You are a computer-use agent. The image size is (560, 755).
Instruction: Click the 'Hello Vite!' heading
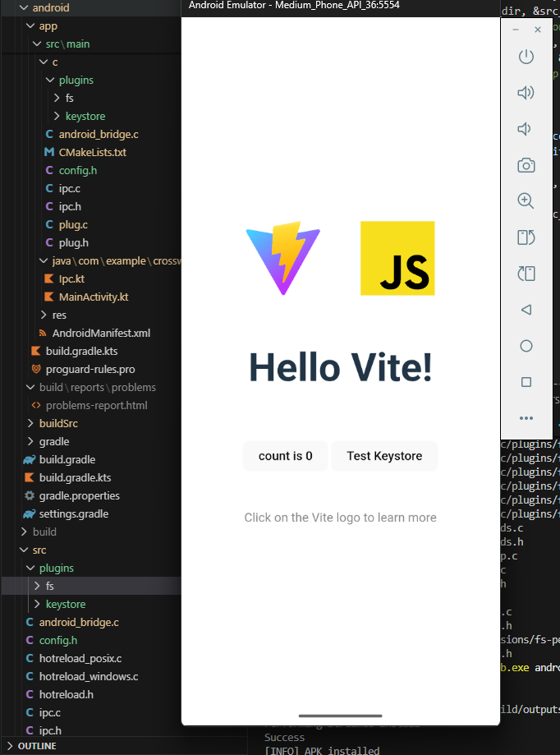(x=340, y=367)
